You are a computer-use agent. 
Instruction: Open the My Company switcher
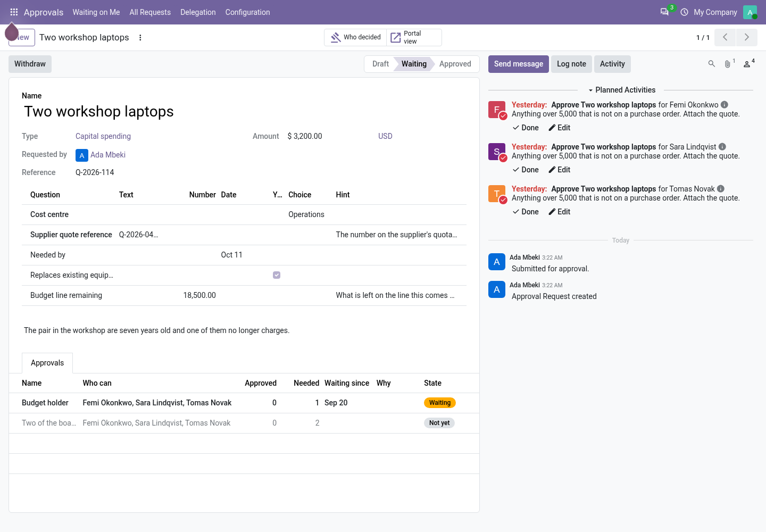point(715,12)
